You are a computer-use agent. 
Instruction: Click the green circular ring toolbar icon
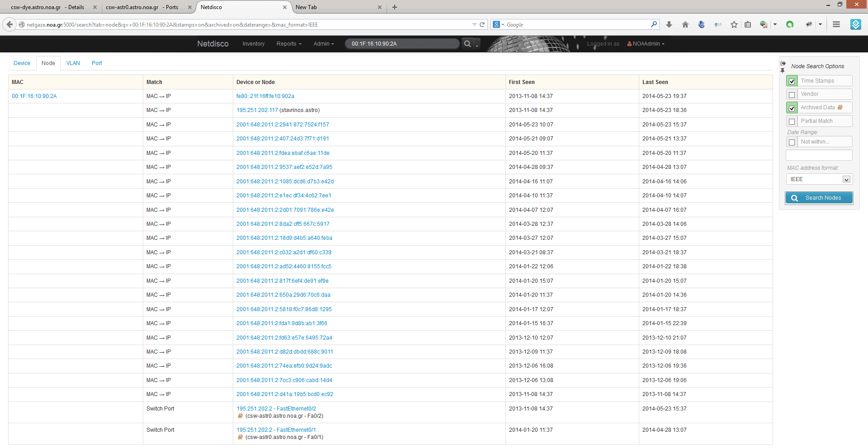790,24
